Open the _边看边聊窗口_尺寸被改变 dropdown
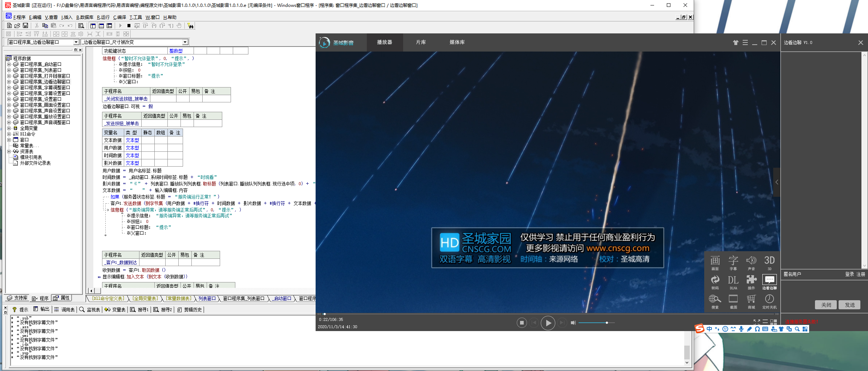The height and width of the screenshot is (371, 868). pos(185,42)
